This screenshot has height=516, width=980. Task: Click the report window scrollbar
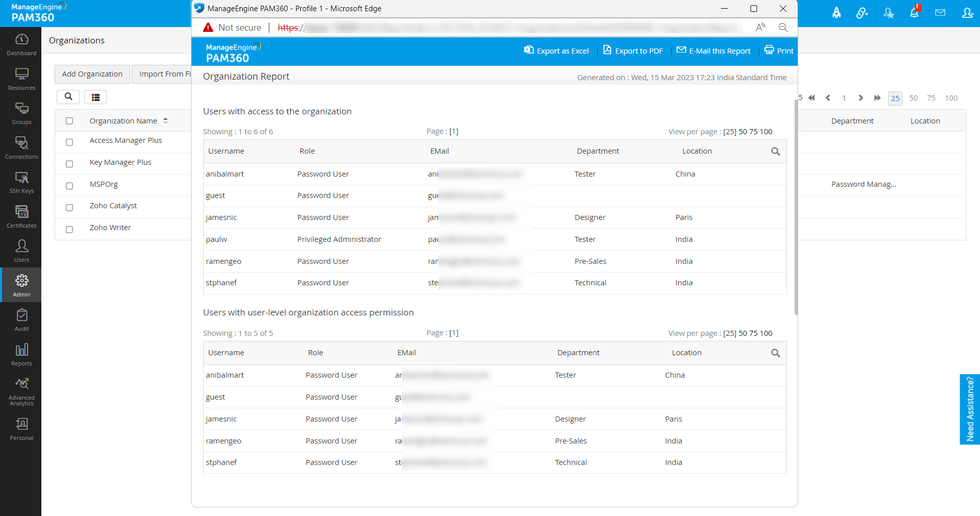click(796, 207)
